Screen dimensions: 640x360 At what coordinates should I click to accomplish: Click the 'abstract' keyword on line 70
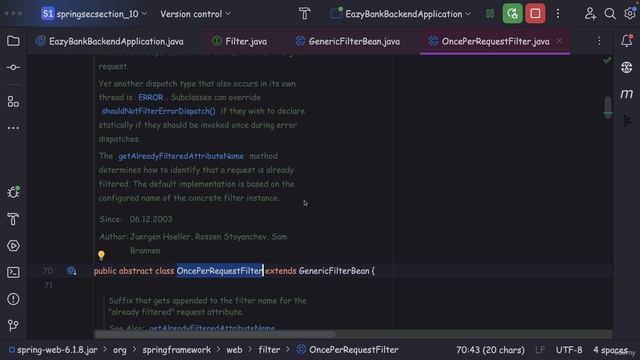pos(136,271)
